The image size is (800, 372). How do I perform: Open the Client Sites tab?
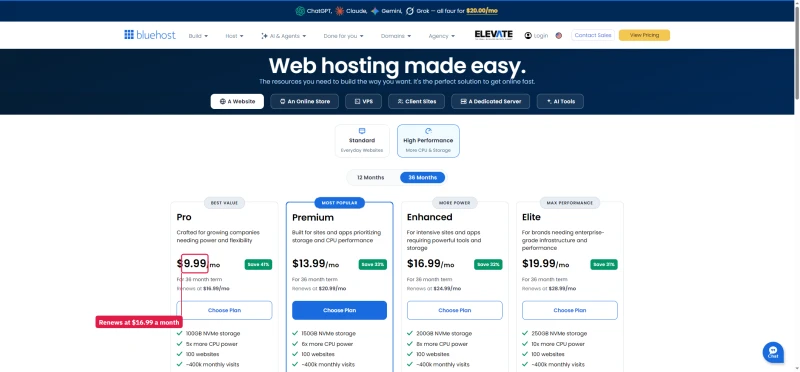pyautogui.click(x=416, y=102)
